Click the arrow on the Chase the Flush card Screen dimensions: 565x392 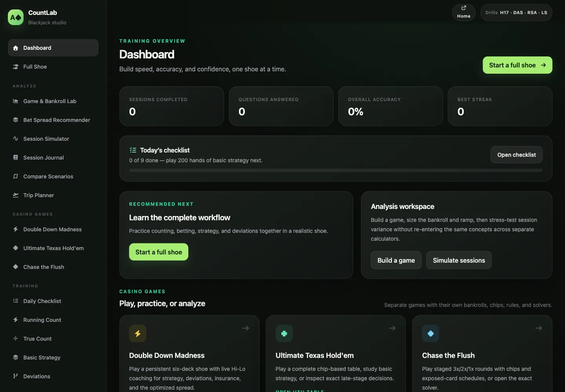pos(539,328)
